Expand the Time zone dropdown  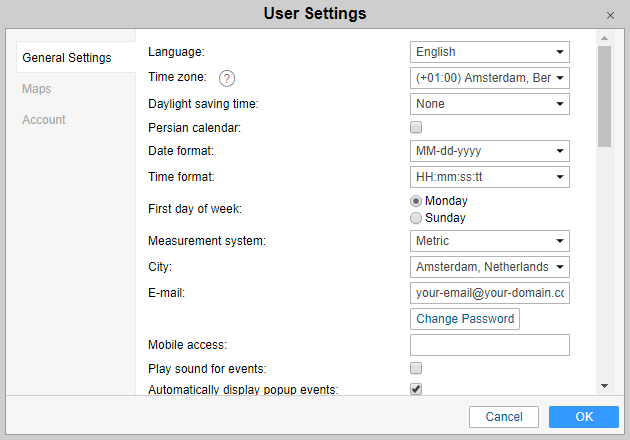489,78
